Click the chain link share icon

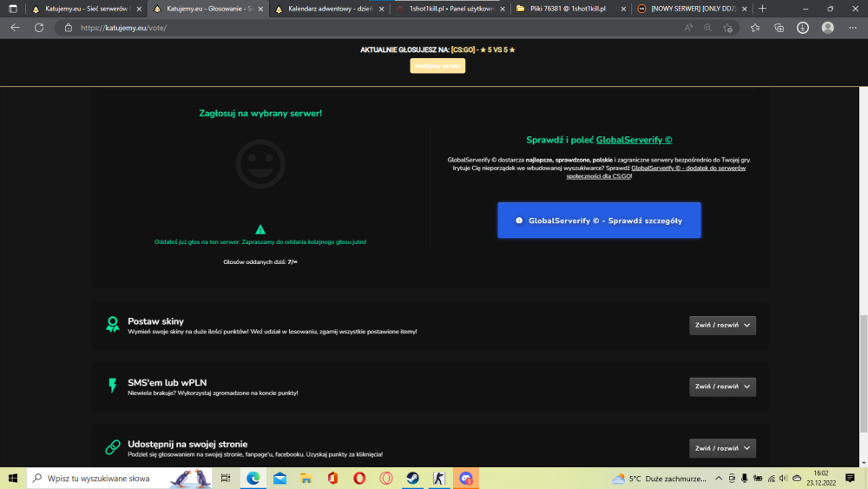pos(112,447)
